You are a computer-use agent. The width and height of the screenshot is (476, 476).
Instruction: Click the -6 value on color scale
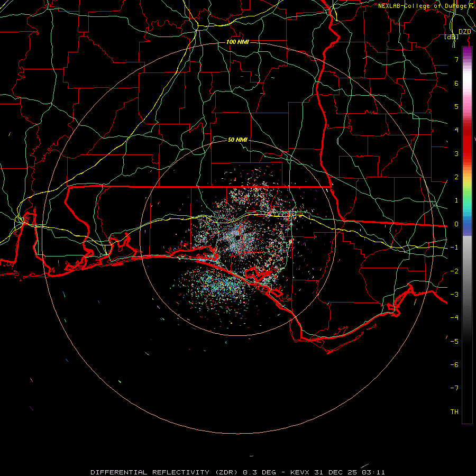pyautogui.click(x=454, y=365)
